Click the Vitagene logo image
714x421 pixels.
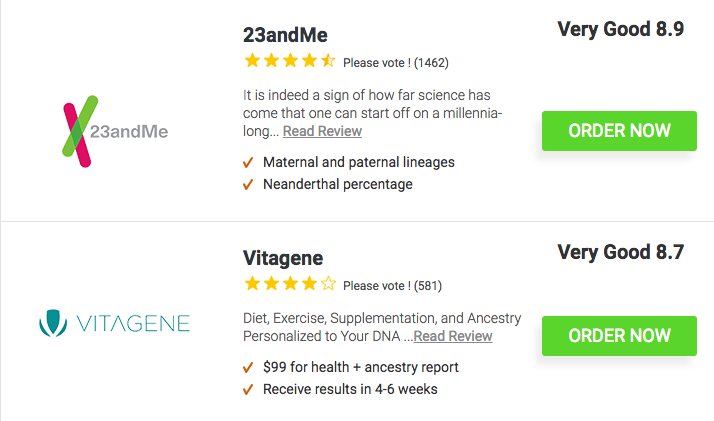click(x=113, y=323)
